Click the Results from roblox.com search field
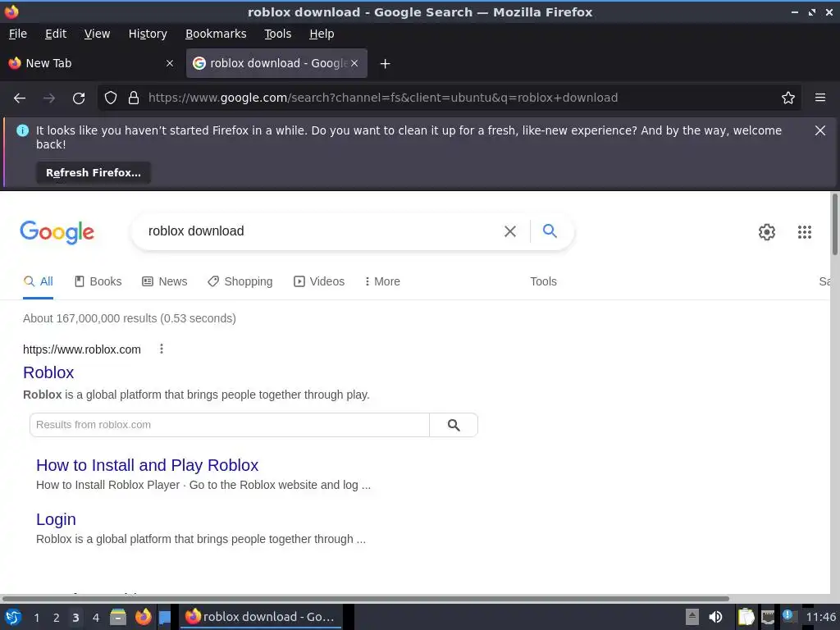This screenshot has width=840, height=630. point(230,425)
